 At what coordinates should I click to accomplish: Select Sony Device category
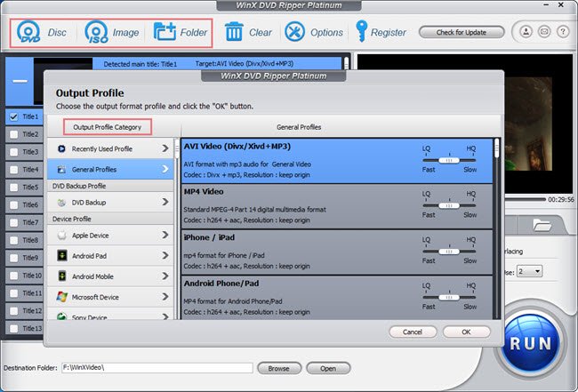coord(110,316)
